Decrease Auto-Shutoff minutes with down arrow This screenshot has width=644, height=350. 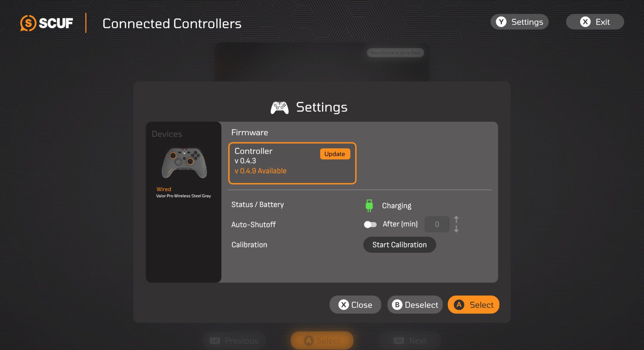point(456,229)
